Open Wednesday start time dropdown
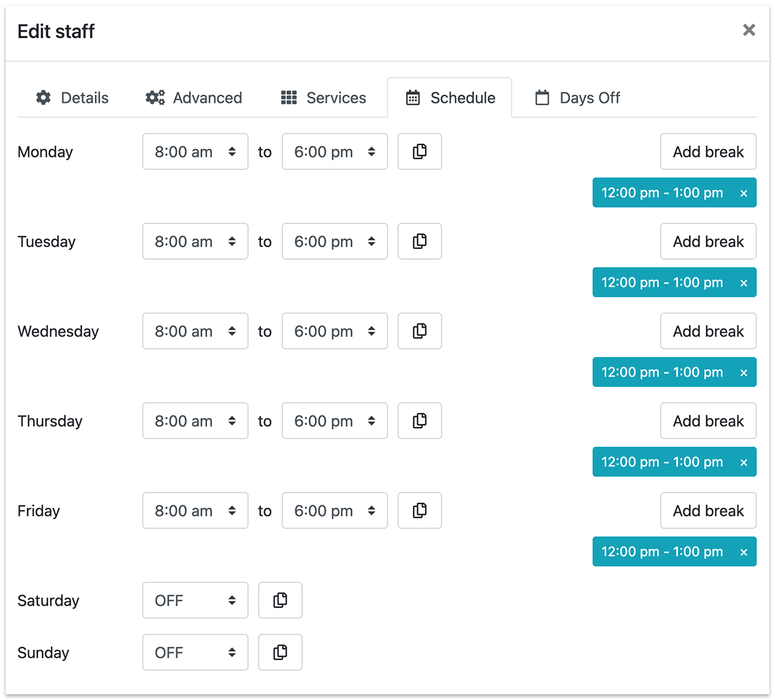Screen dimensions: 775x700 (195, 331)
